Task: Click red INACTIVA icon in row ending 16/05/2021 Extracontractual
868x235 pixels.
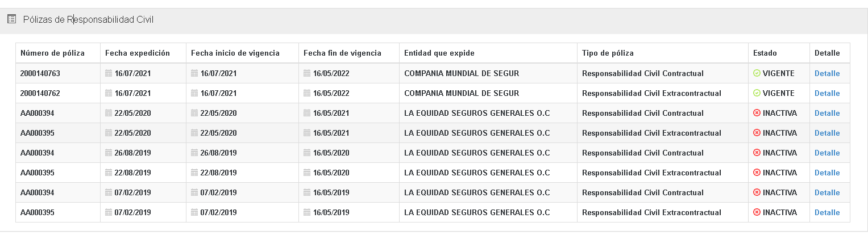Action: (x=757, y=133)
